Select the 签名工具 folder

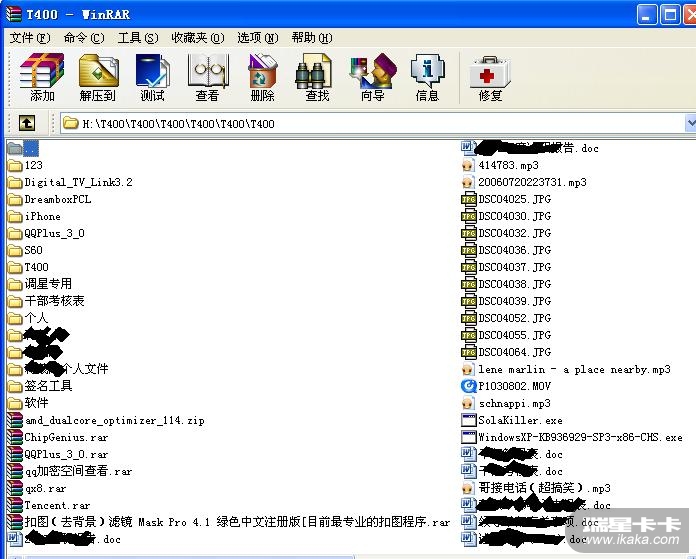point(40,386)
